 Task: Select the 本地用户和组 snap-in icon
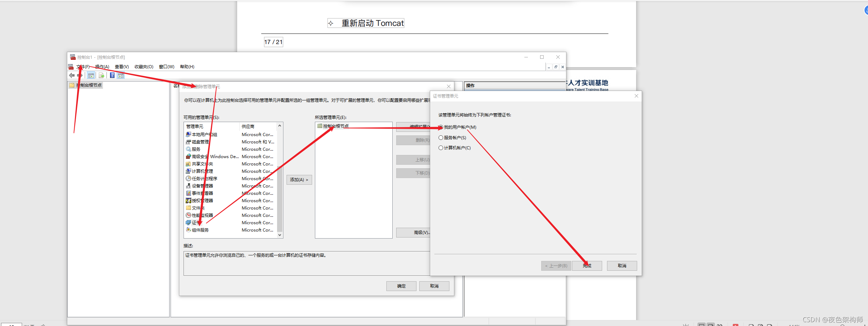click(188, 134)
